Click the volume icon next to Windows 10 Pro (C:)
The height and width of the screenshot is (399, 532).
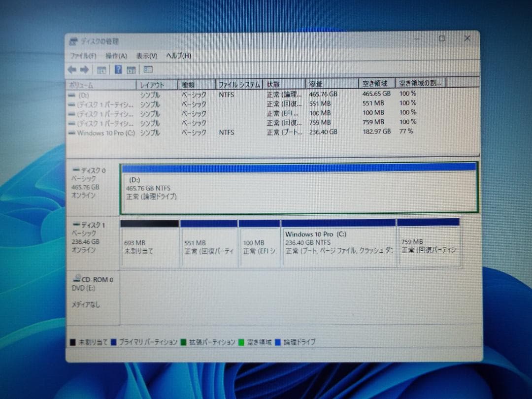point(71,132)
